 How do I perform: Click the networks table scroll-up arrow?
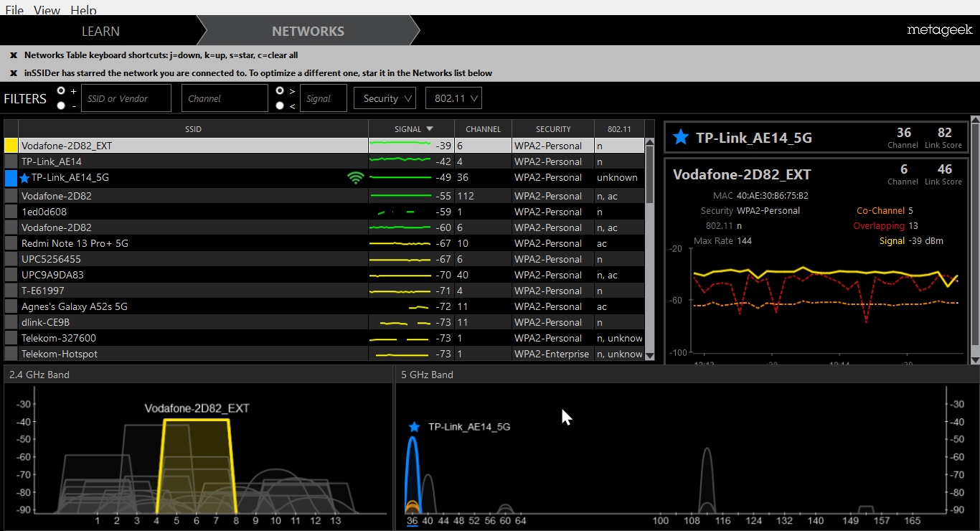point(650,142)
